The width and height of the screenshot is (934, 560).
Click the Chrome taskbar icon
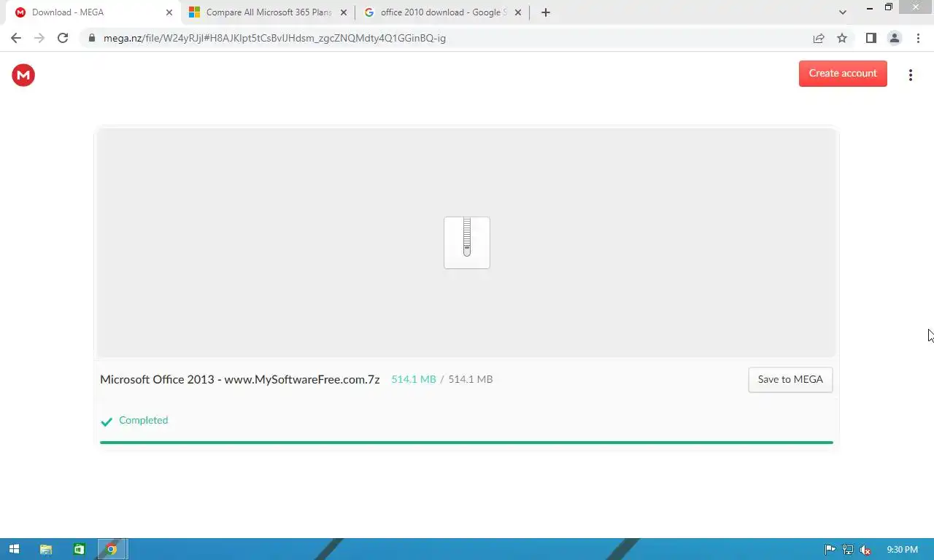[x=112, y=550]
